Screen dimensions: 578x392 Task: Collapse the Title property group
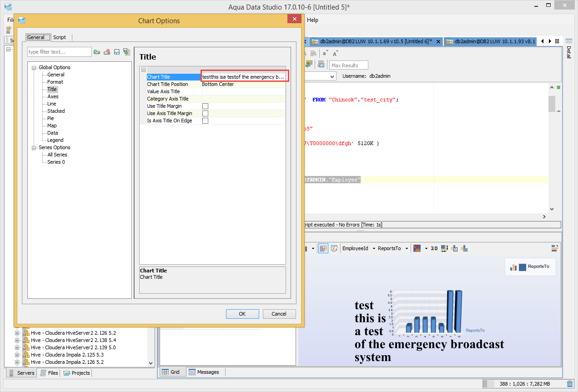click(x=143, y=70)
